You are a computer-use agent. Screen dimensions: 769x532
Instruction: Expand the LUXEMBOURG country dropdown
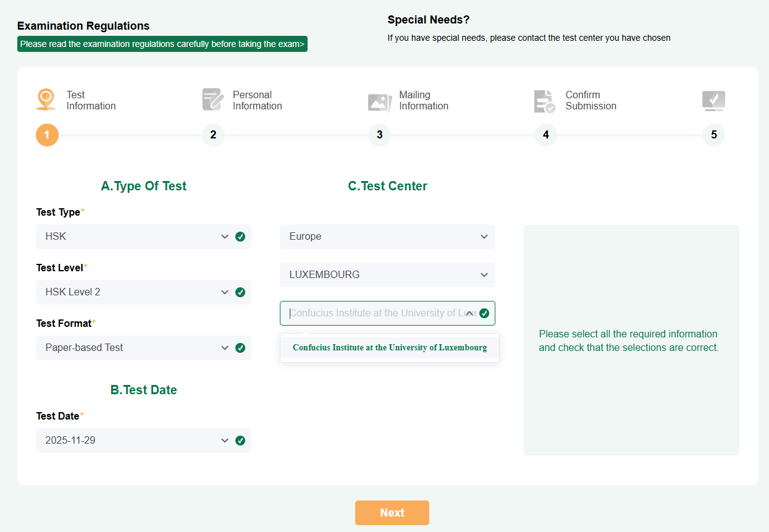click(x=387, y=275)
